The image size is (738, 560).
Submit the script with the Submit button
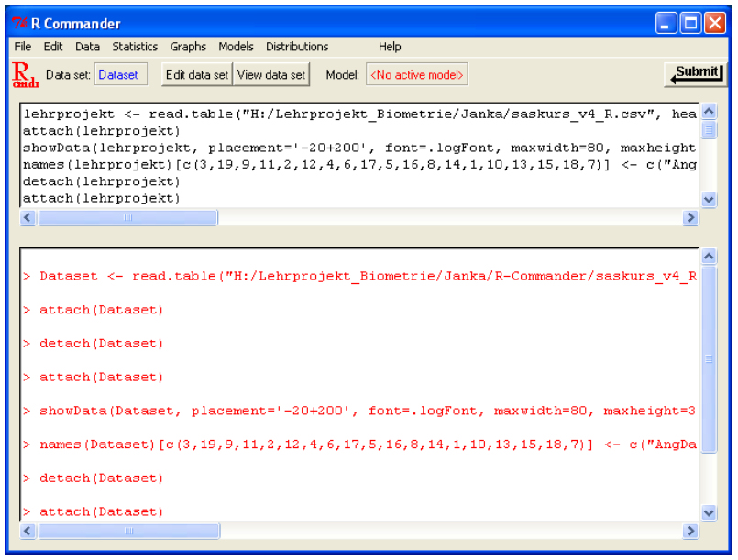point(693,74)
